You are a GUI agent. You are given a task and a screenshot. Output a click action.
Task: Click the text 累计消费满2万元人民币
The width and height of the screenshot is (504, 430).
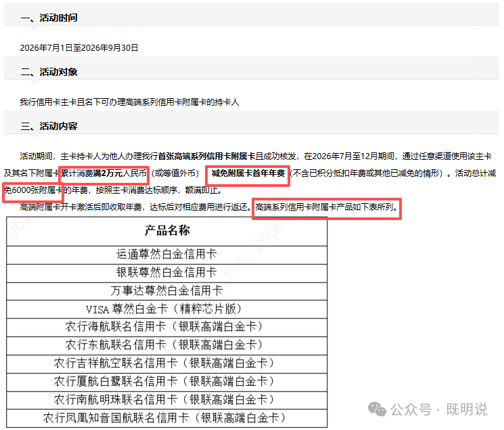[104, 173]
